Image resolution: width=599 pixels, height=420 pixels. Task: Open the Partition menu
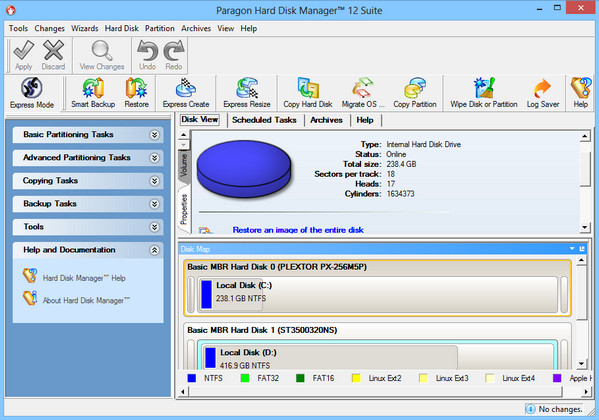[x=160, y=28]
